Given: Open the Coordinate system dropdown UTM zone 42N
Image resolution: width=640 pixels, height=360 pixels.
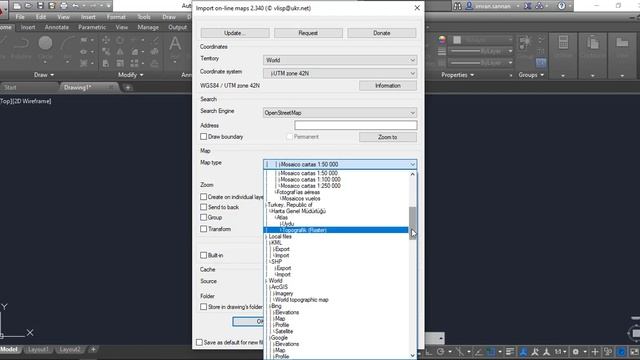Looking at the screenshot, I should 340,73.
